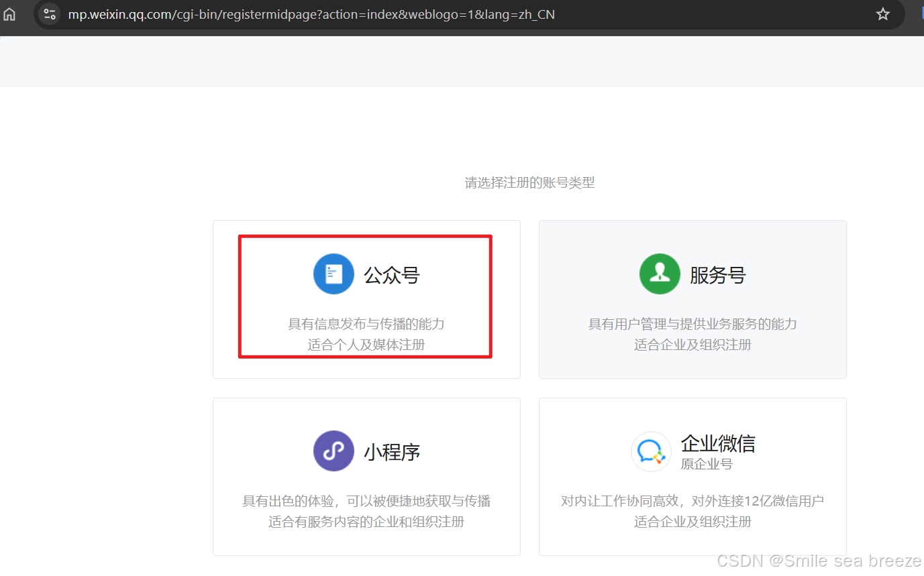Click the blue 公众号 document icon
924x576 pixels.
point(333,274)
